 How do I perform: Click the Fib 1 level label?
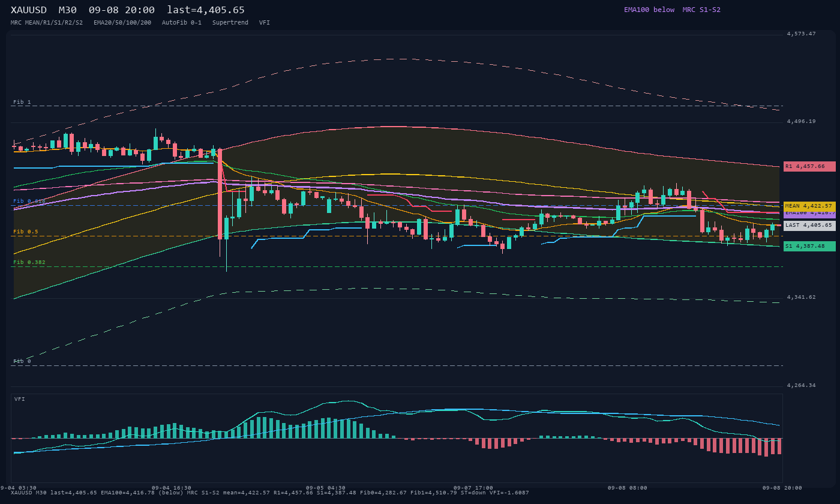(x=22, y=102)
